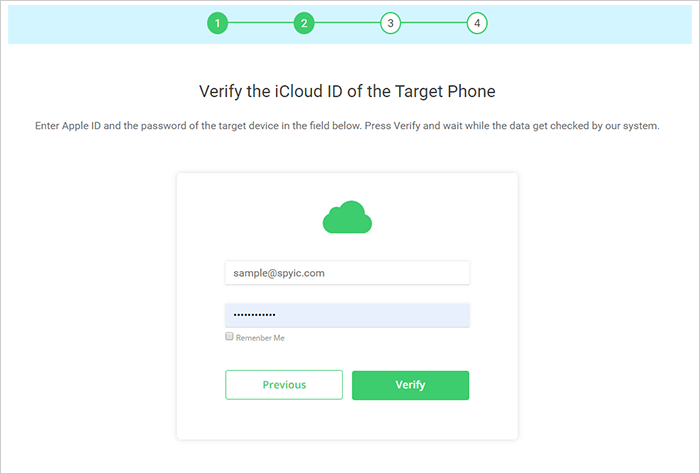
Task: Jump to step 3 circle in progress bar
Action: tap(391, 23)
